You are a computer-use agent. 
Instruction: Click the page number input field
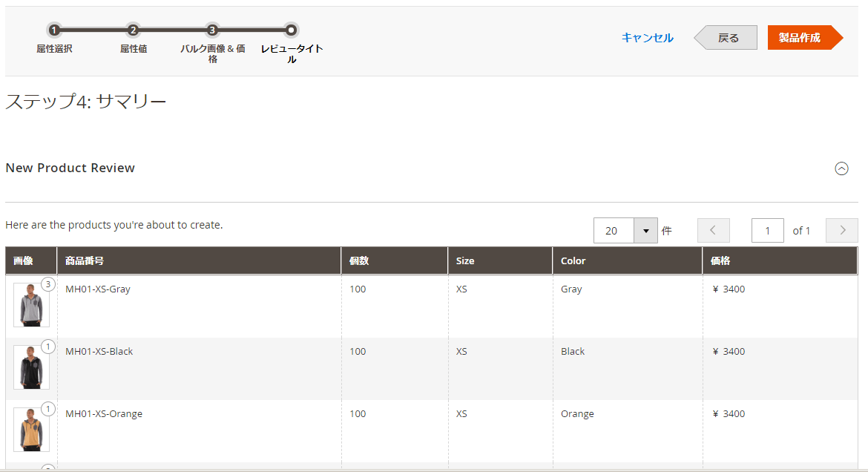coord(767,230)
